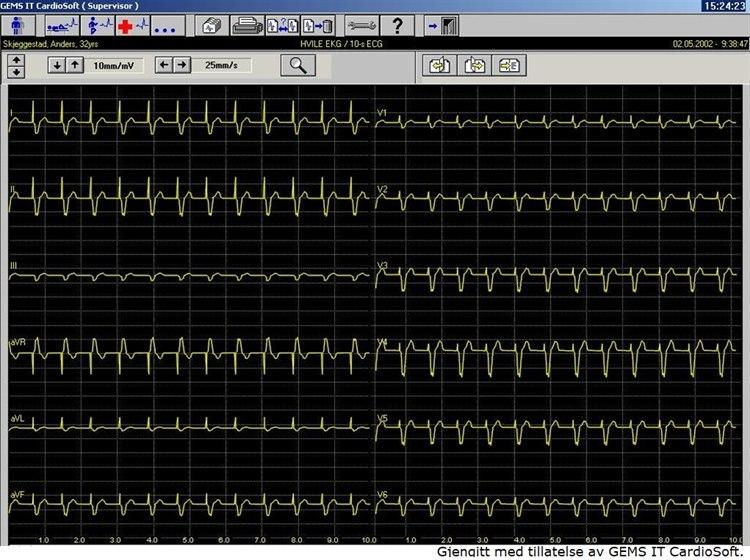This screenshot has height=560, width=750.
Task: Click the 25mm/s speed value field
Action: [x=221, y=65]
